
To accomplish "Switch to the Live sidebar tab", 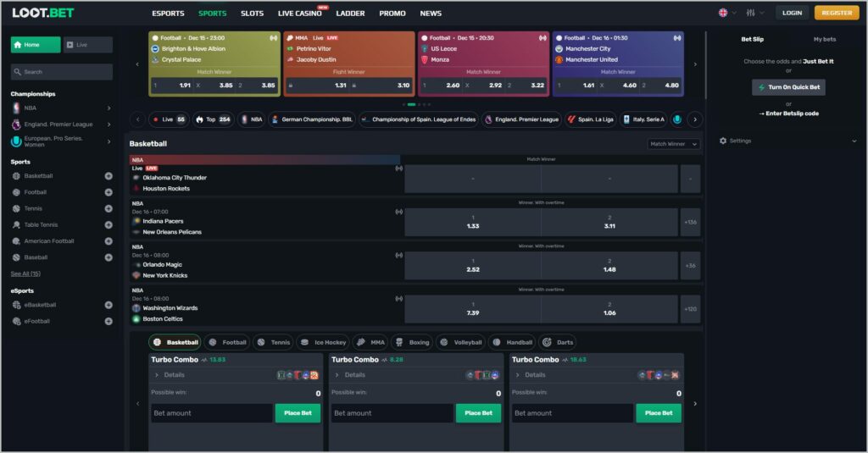I will (x=88, y=45).
